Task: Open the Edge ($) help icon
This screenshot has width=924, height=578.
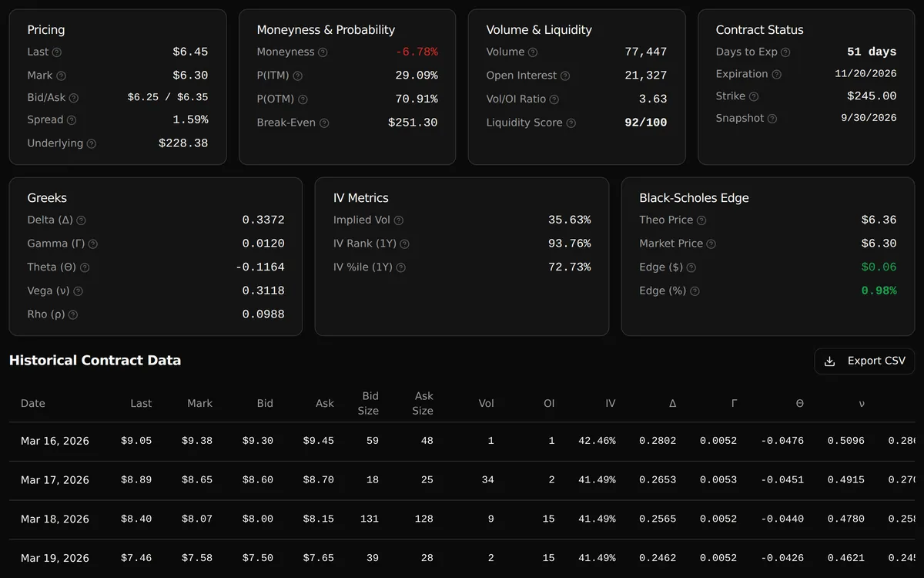Action: click(691, 267)
